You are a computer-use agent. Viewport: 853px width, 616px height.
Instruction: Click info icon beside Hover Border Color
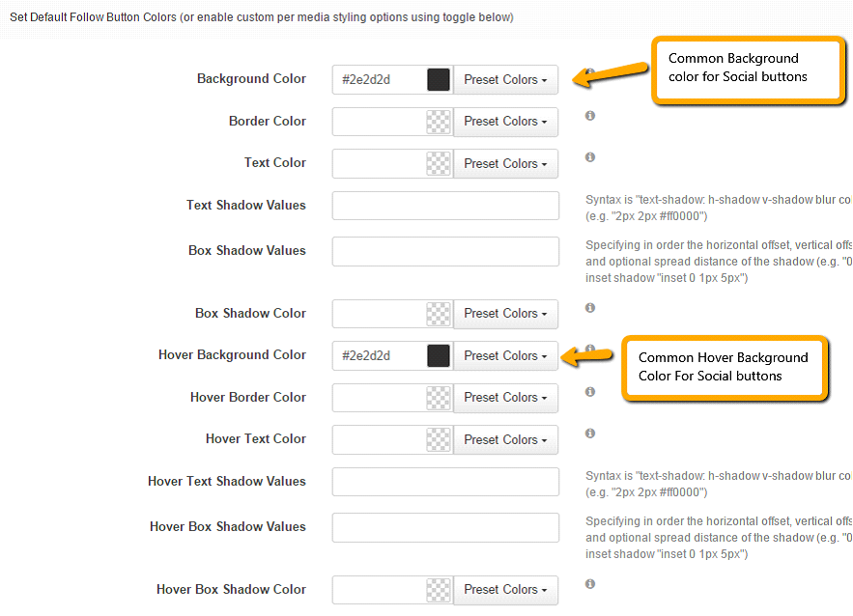(x=589, y=391)
